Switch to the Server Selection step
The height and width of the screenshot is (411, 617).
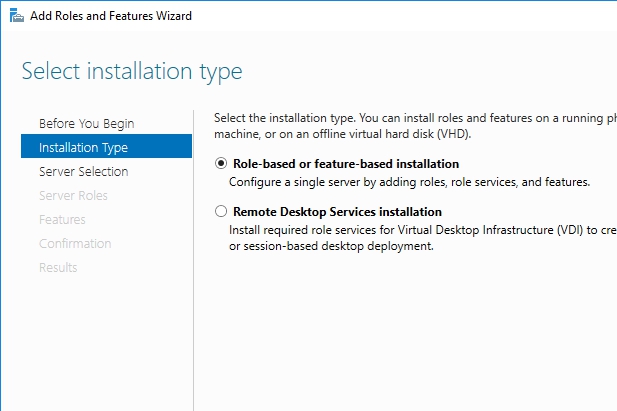(x=83, y=171)
